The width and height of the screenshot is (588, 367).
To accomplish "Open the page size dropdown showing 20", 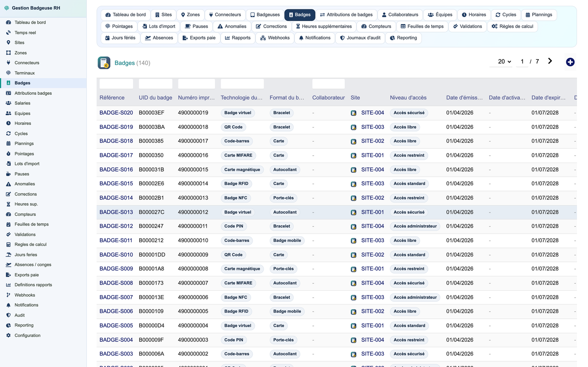I will (505, 61).
